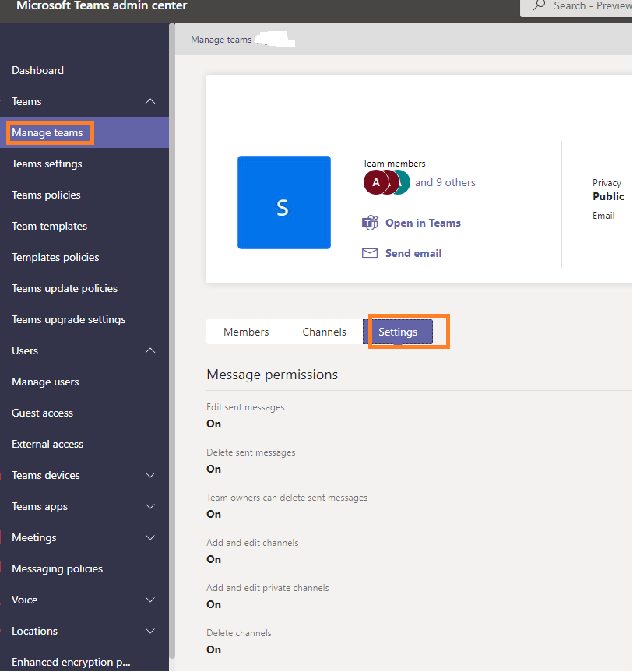Open Messaging policies from the sidebar
633x672 pixels.
56,568
